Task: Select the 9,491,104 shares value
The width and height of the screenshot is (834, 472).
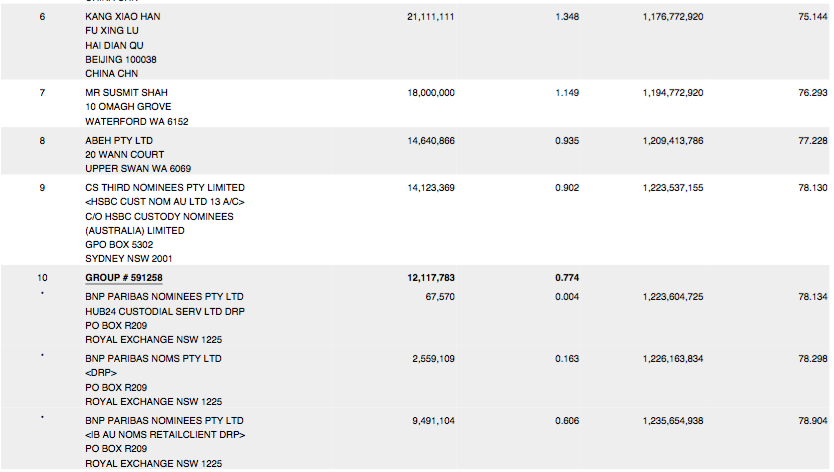Action: pyautogui.click(x=433, y=421)
